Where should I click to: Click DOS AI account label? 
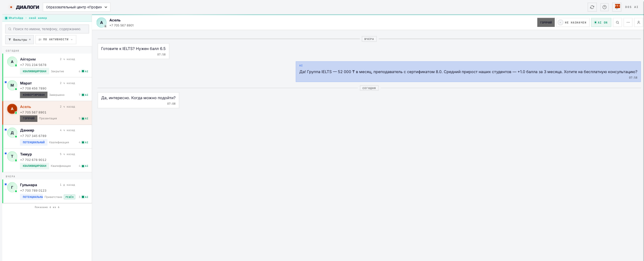[x=632, y=7]
